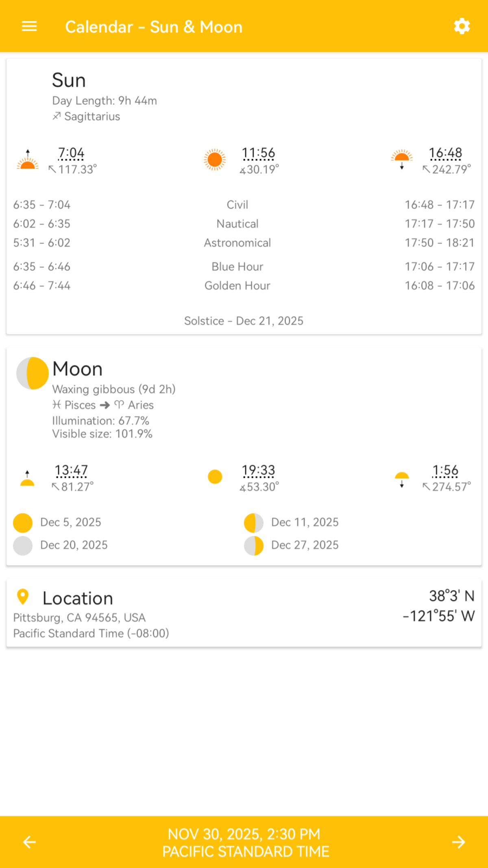488x868 pixels.
Task: Tap the sunset icon beside 16:48
Action: coord(402,160)
